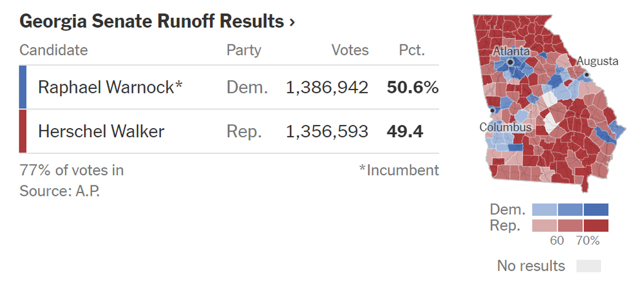644x293 pixels.
Task: Click the blue party bar beside Warnock
Action: pos(23,87)
